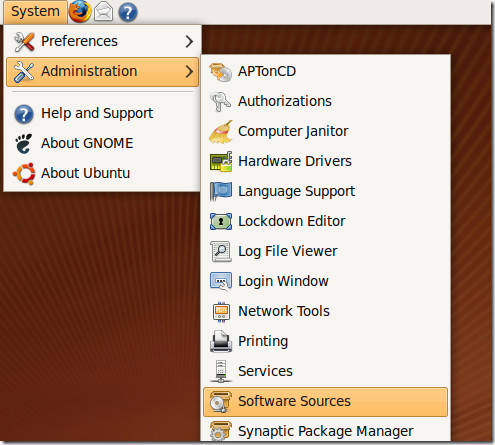Screen dimensions: 495x445
Task: Click the APTonCD disc icon
Action: [x=220, y=72]
